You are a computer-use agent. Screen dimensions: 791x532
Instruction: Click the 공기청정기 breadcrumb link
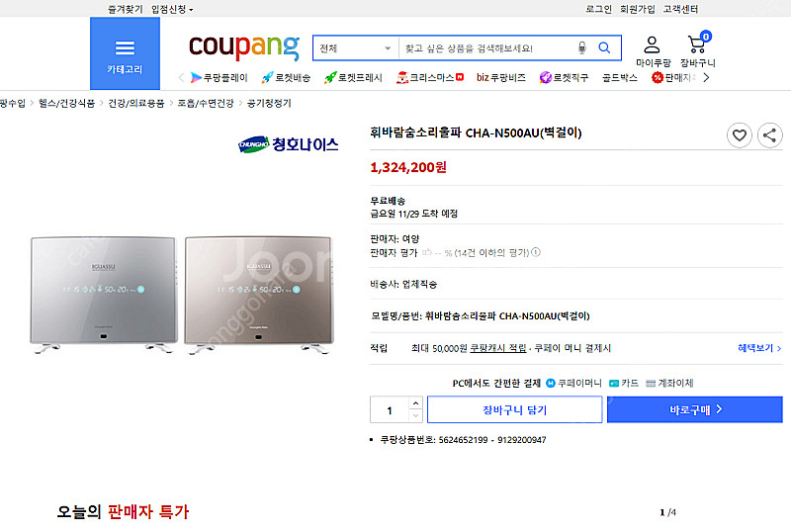pos(268,103)
